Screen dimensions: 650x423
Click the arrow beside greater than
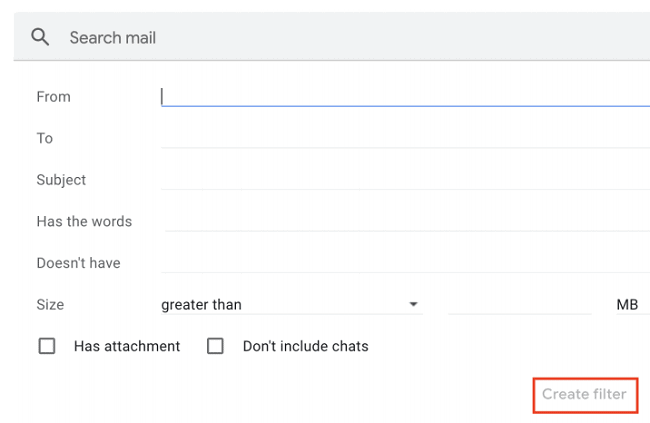tap(413, 304)
